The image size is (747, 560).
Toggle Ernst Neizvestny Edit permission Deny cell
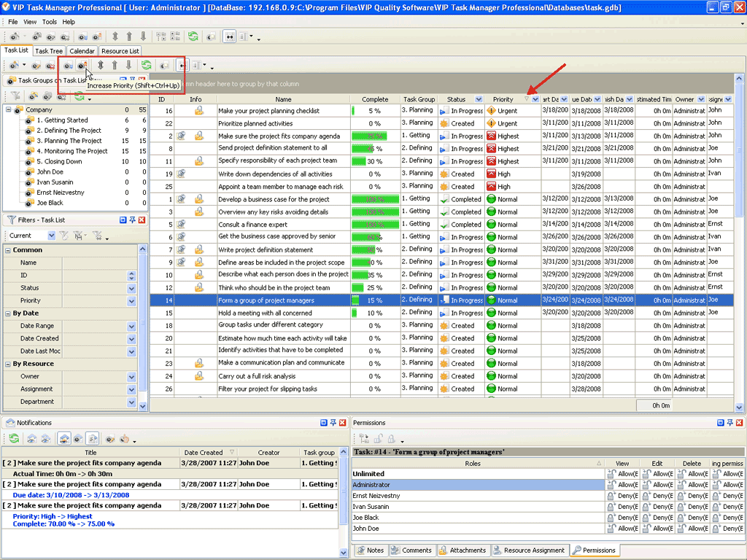[x=657, y=496]
